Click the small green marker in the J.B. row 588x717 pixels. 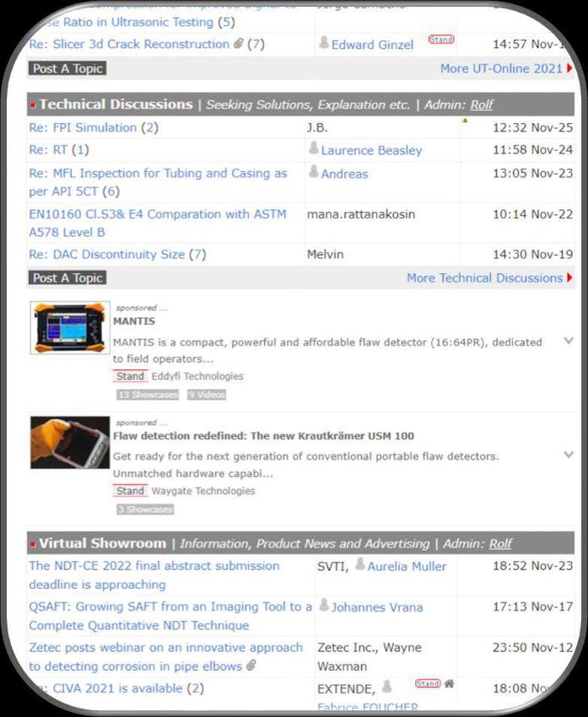pyautogui.click(x=465, y=121)
